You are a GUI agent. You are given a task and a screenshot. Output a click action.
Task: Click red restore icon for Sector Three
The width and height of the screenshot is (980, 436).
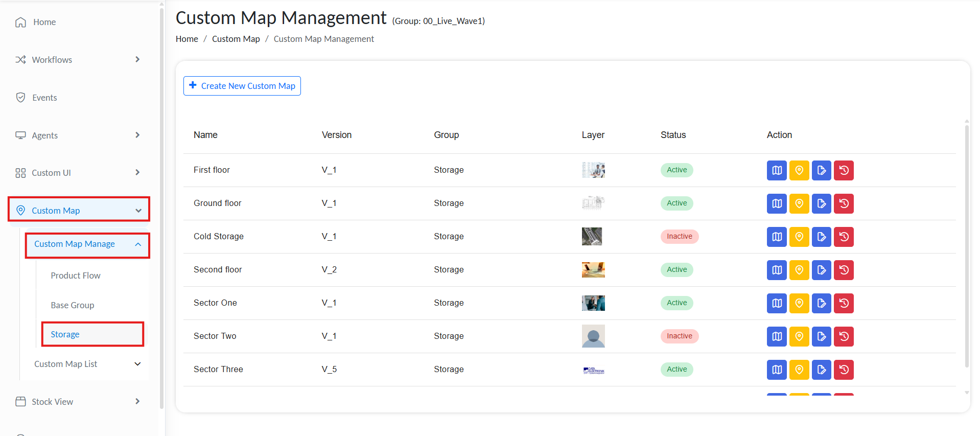tap(844, 370)
